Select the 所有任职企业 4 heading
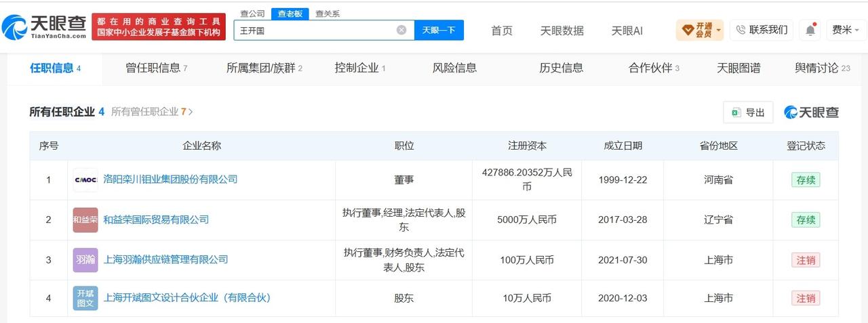Viewport: 868px width, 323px height. tap(66, 112)
